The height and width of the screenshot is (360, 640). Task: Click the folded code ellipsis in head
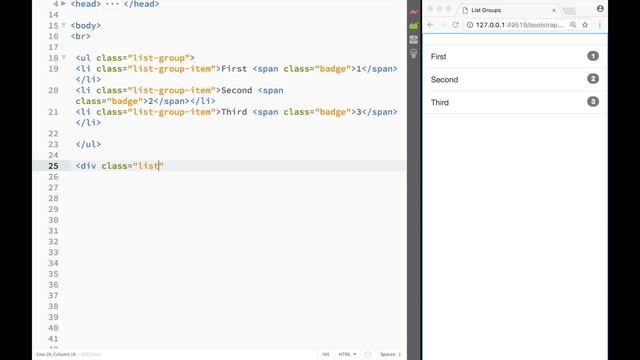pyautogui.click(x=112, y=4)
